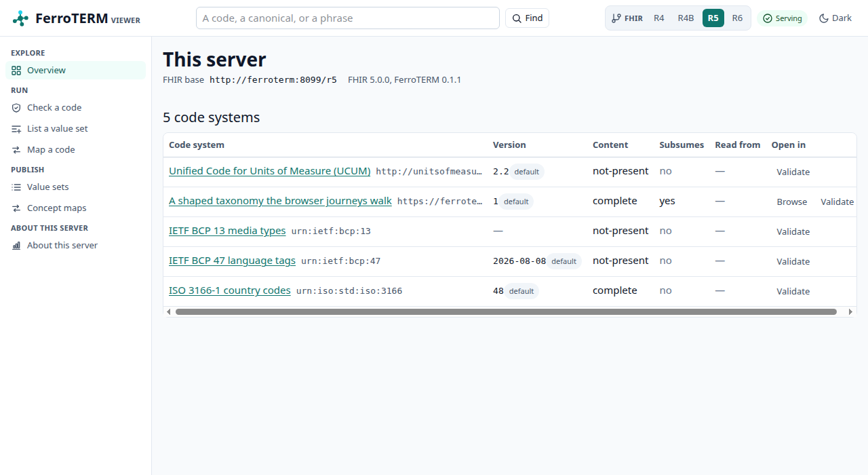868x475 pixels.
Task: Click Validate for IETF BCP 47
Action: (x=793, y=262)
